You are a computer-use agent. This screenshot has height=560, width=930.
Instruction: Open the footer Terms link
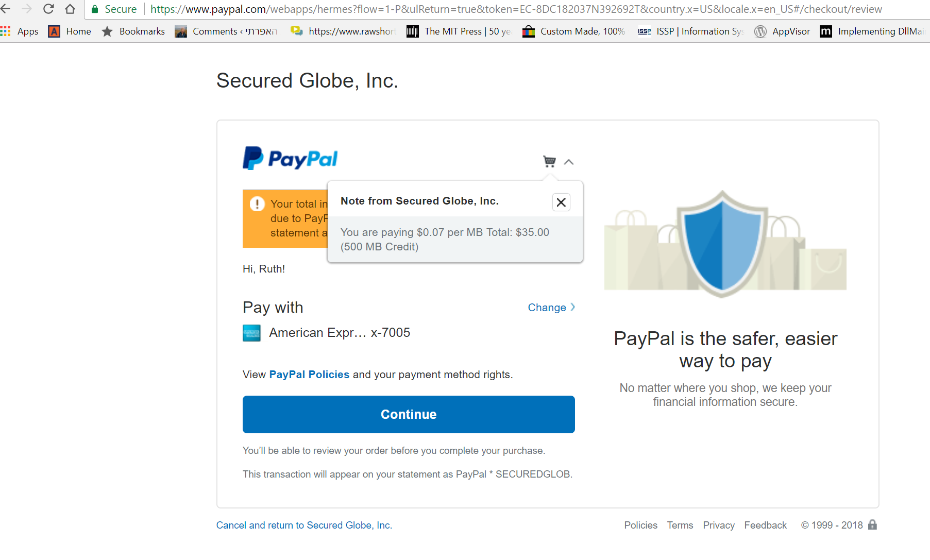click(x=680, y=525)
